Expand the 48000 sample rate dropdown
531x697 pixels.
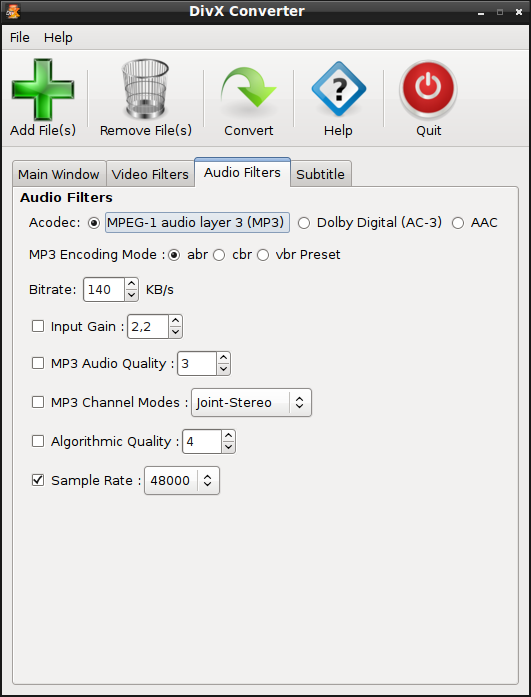182,481
